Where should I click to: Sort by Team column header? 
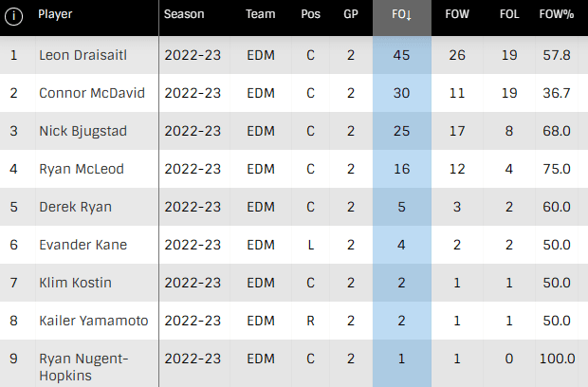point(260,15)
